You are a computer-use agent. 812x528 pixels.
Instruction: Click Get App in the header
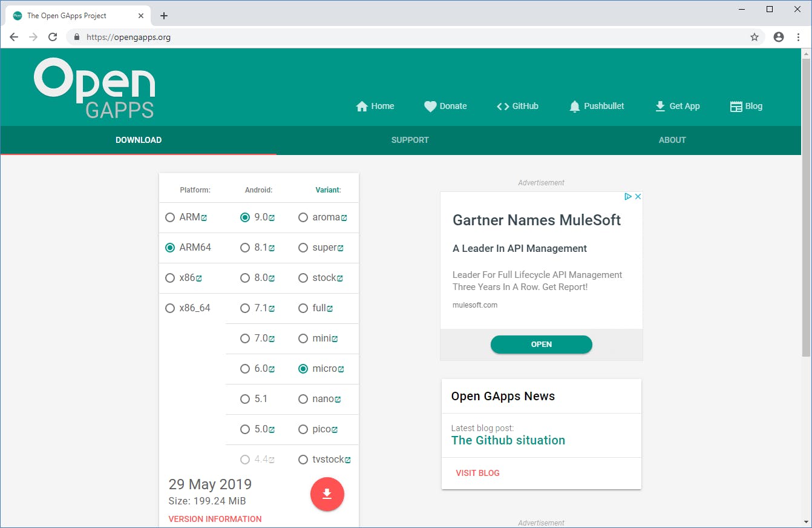coord(677,106)
